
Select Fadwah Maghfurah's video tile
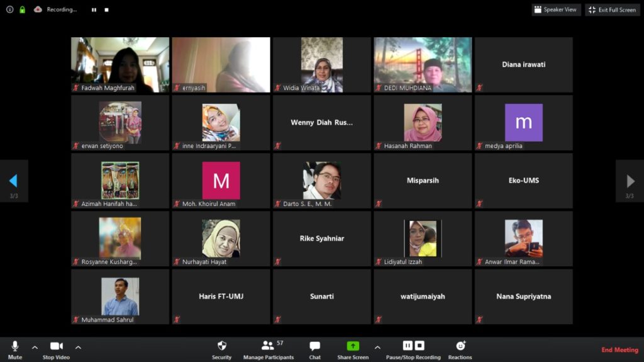pos(120,65)
